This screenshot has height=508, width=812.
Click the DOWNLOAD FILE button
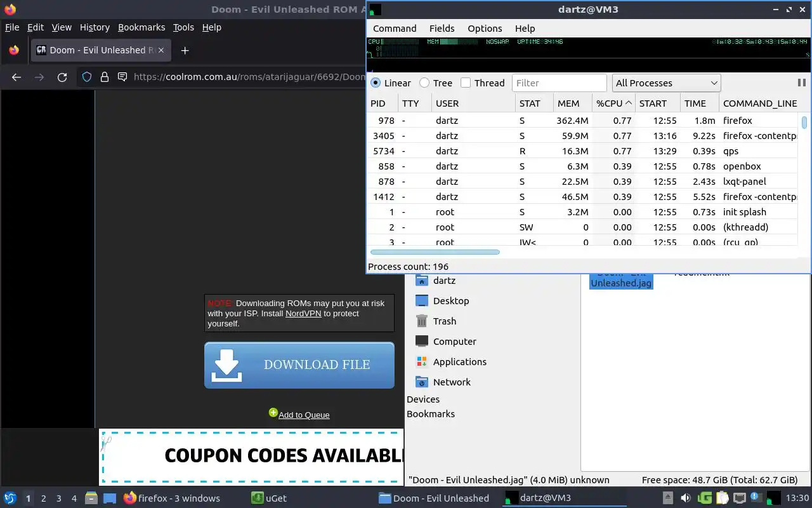click(299, 365)
